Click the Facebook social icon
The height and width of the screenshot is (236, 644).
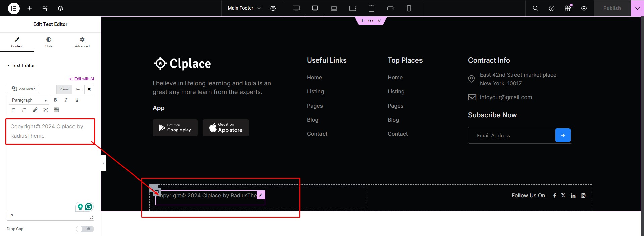tap(555, 195)
